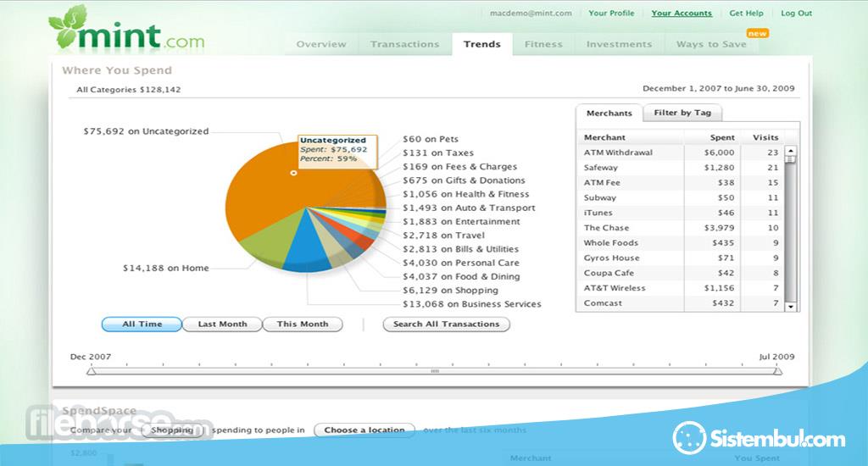868x466 pixels.
Task: Choose the Last Month range button
Action: coord(223,325)
